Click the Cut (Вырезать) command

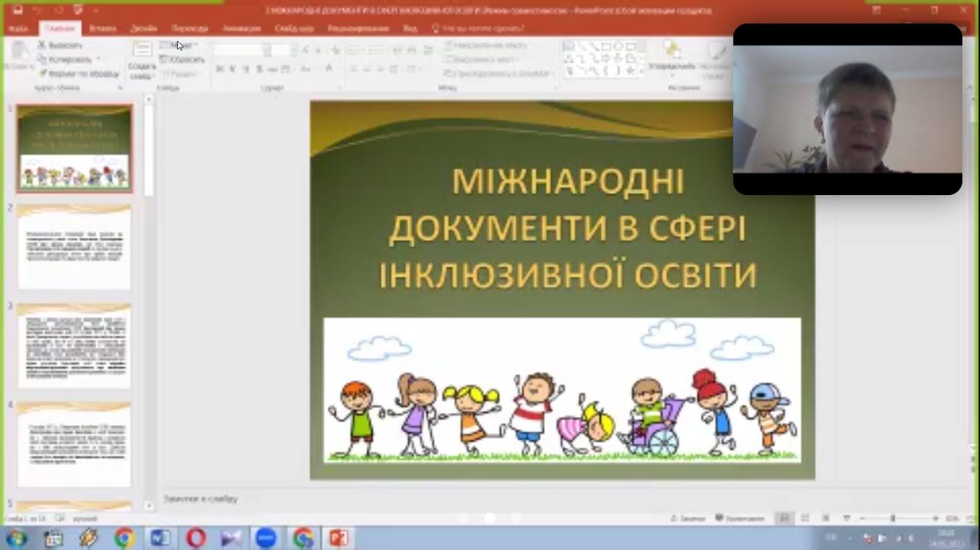[x=60, y=45]
